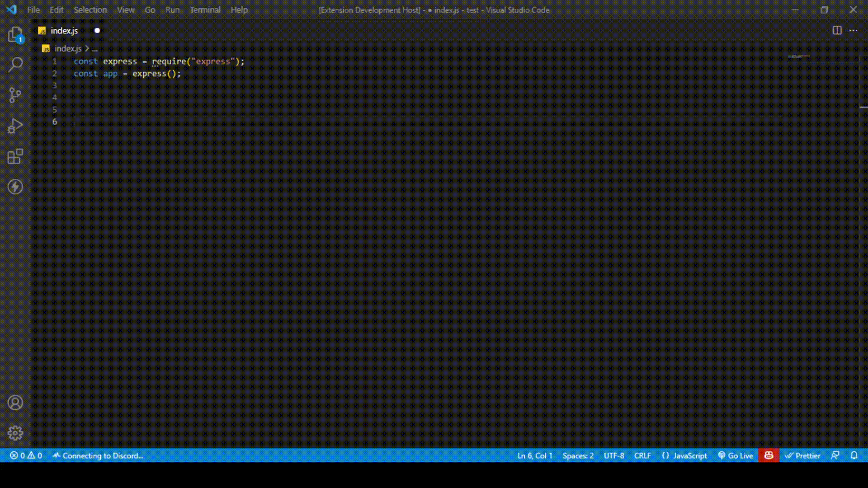Expand the breadcrumb ellipsis after index.js
The width and height of the screenshot is (868, 488).
[x=94, y=49]
